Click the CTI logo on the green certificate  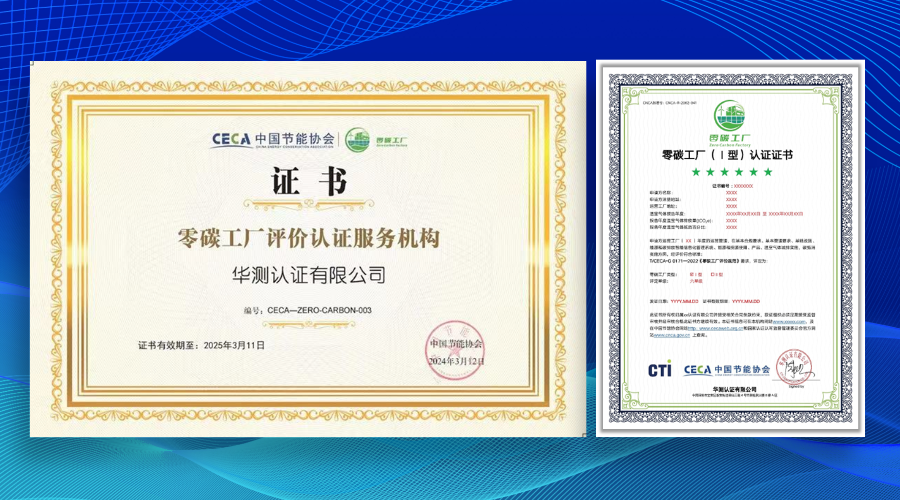click(660, 370)
